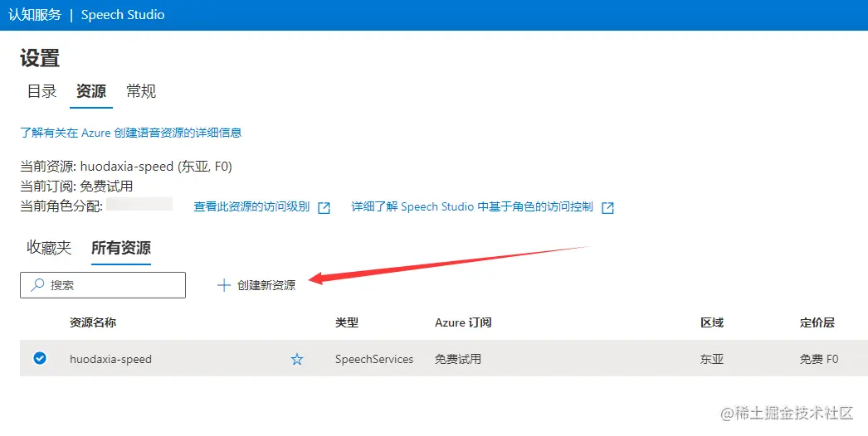Click the 免费试用 subscription cell in the table
Image resolution: width=868 pixels, height=436 pixels.
tap(458, 359)
